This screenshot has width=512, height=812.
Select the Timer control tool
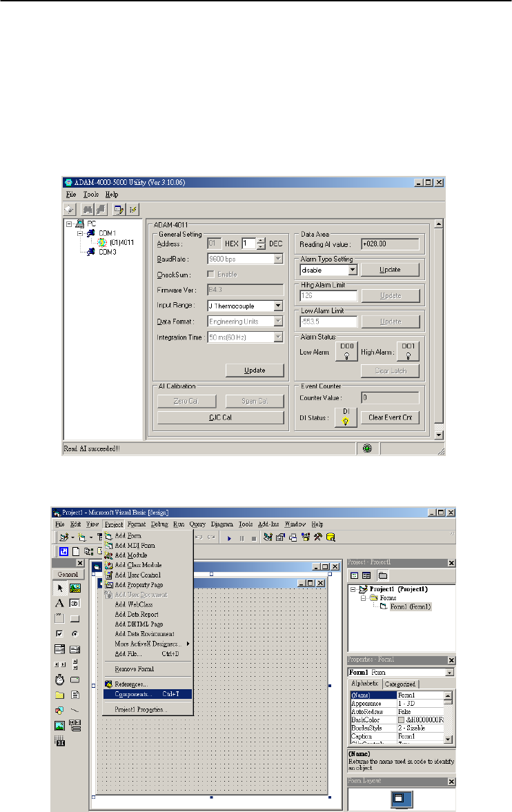[59, 680]
